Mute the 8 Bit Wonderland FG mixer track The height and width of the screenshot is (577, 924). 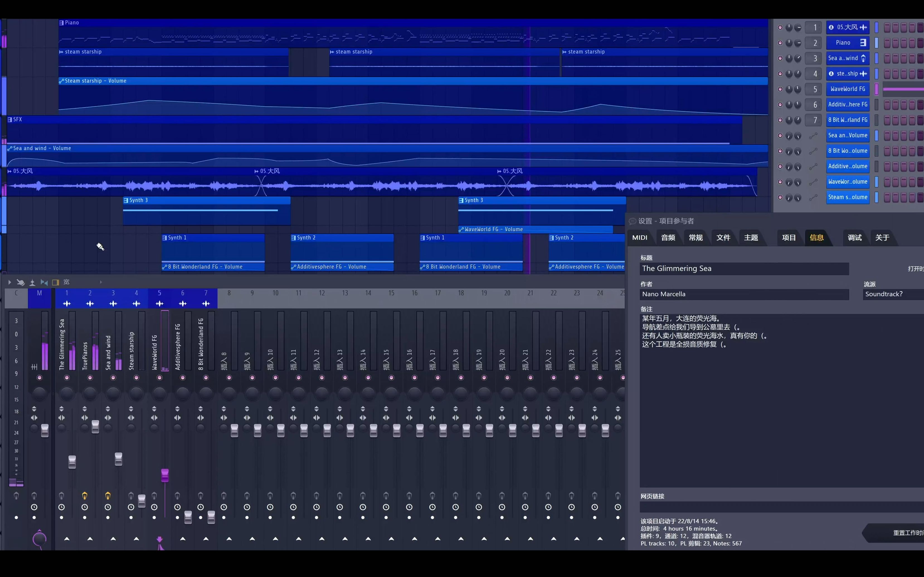pos(206,377)
